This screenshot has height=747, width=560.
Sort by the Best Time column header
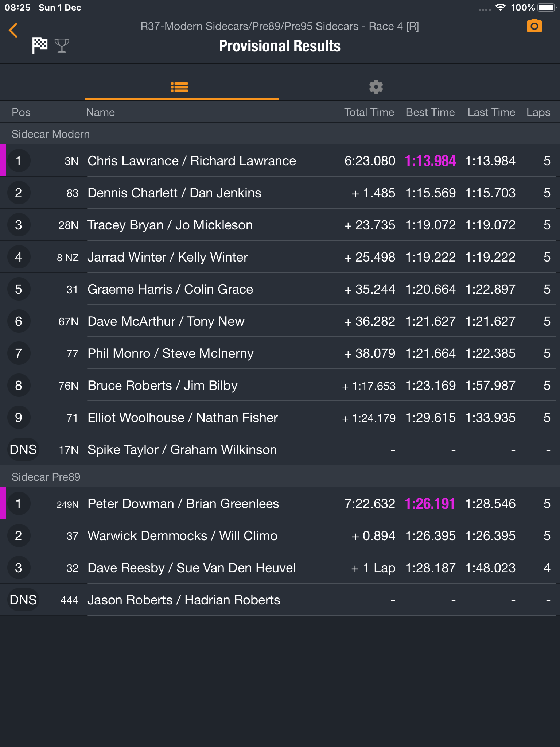(430, 112)
